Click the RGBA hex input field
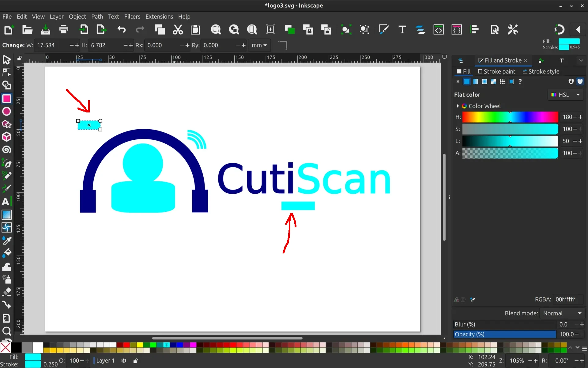The width and height of the screenshot is (588, 368). coord(568,299)
